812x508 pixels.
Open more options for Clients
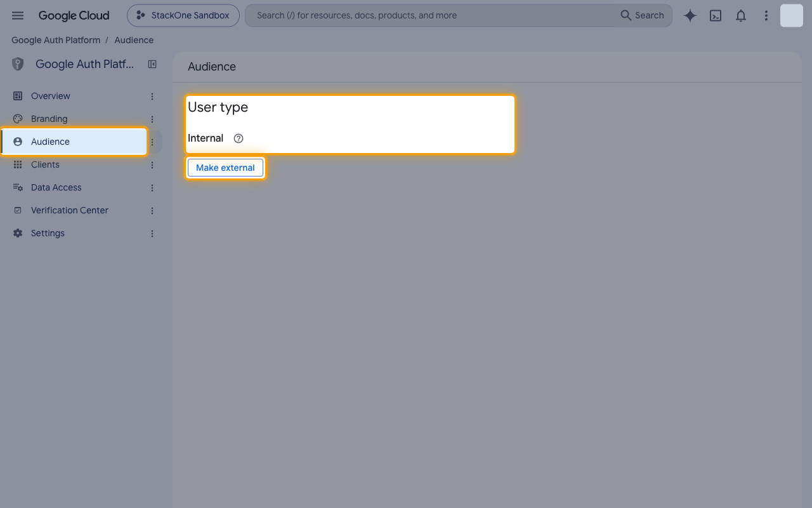tap(152, 165)
